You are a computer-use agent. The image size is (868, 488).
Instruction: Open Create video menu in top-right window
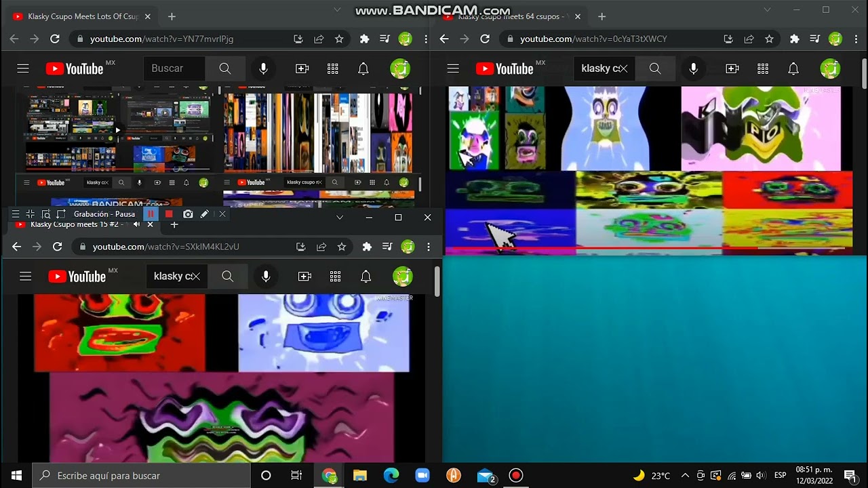732,68
